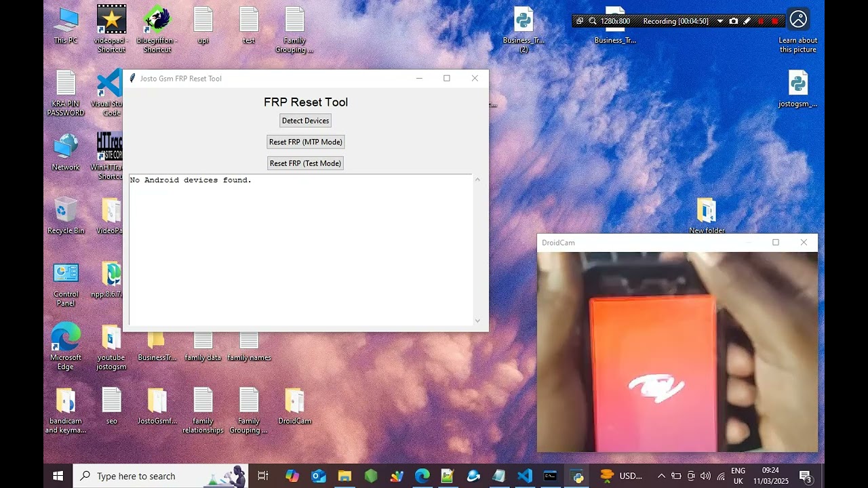The width and height of the screenshot is (868, 488).
Task: Click the recorder pencil drawing icon
Action: pos(747,21)
